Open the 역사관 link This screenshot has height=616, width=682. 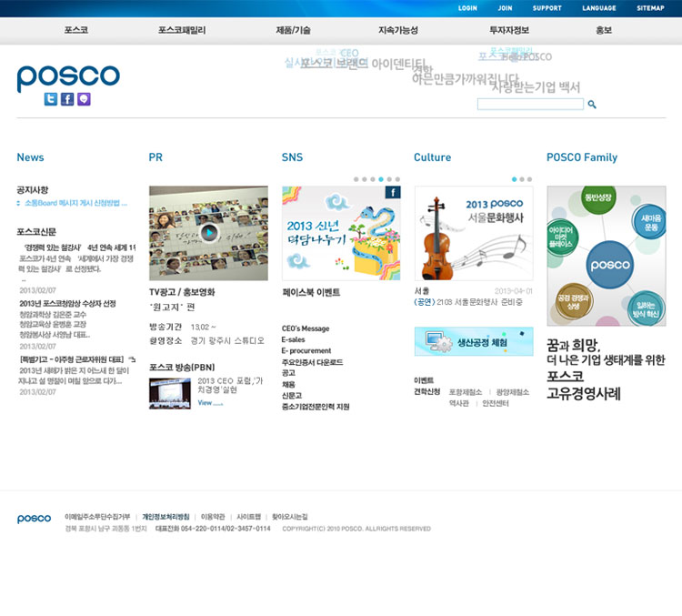pos(459,404)
